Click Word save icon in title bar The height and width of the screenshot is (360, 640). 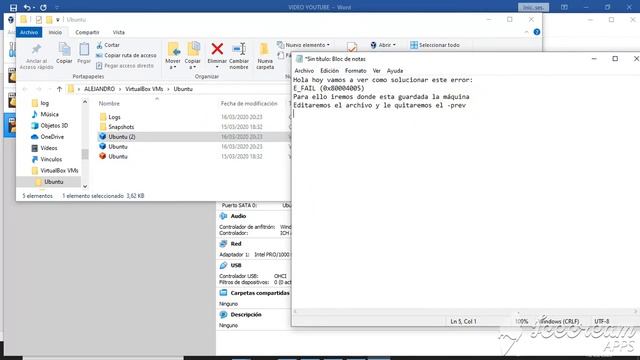coord(13,7)
